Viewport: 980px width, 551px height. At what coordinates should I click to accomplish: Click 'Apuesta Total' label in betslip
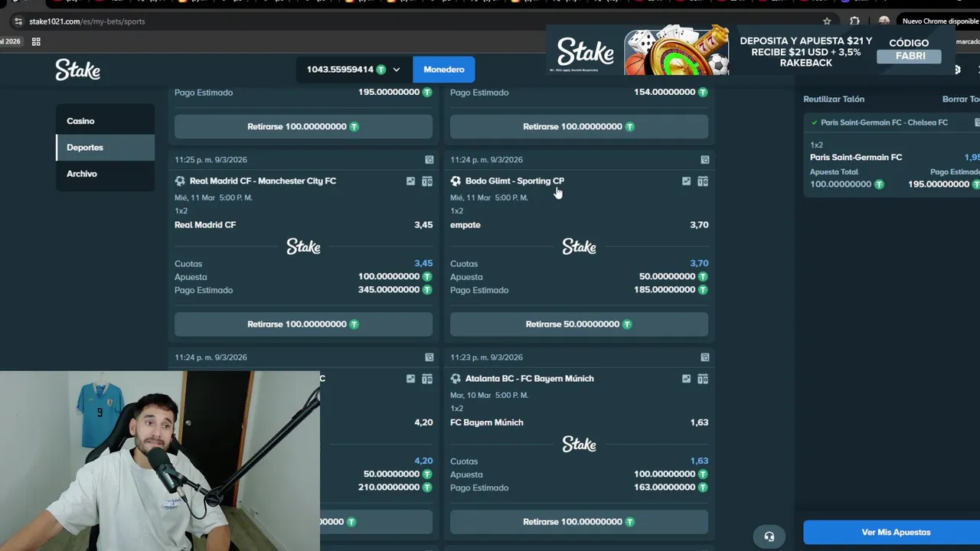pos(834,172)
